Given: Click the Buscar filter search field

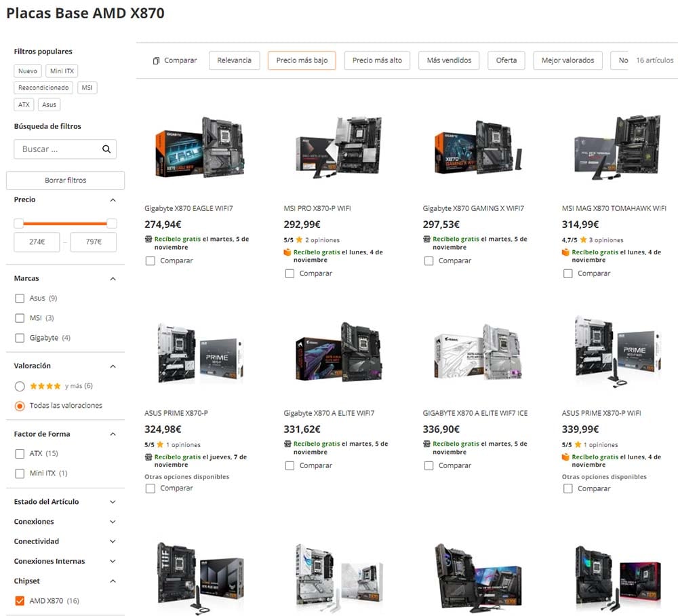Looking at the screenshot, I should [65, 149].
